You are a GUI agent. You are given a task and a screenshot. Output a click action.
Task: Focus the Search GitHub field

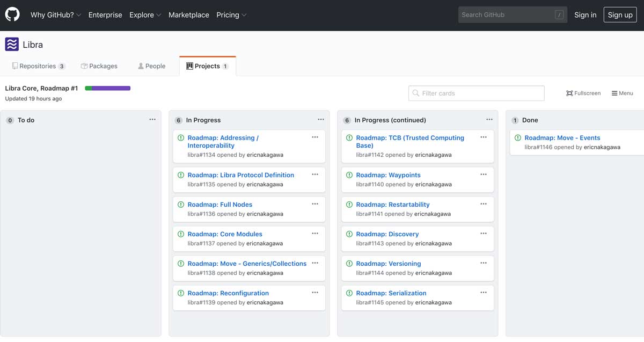pos(513,15)
